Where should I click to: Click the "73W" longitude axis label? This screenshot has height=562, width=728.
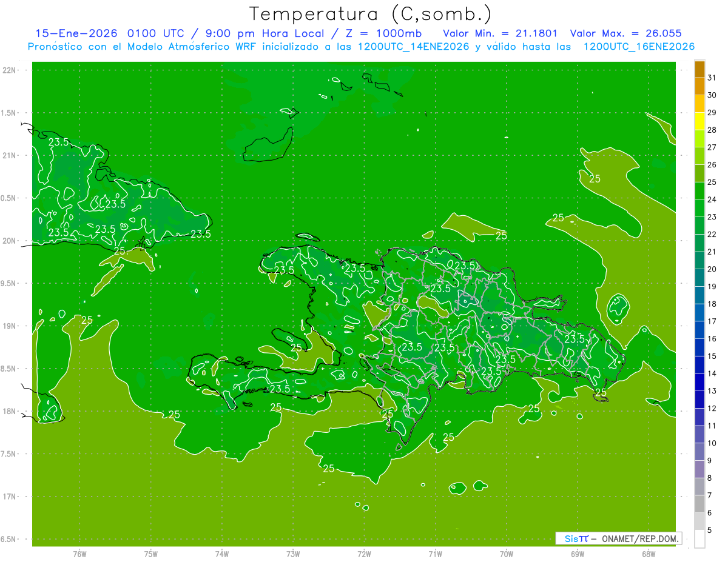(293, 554)
